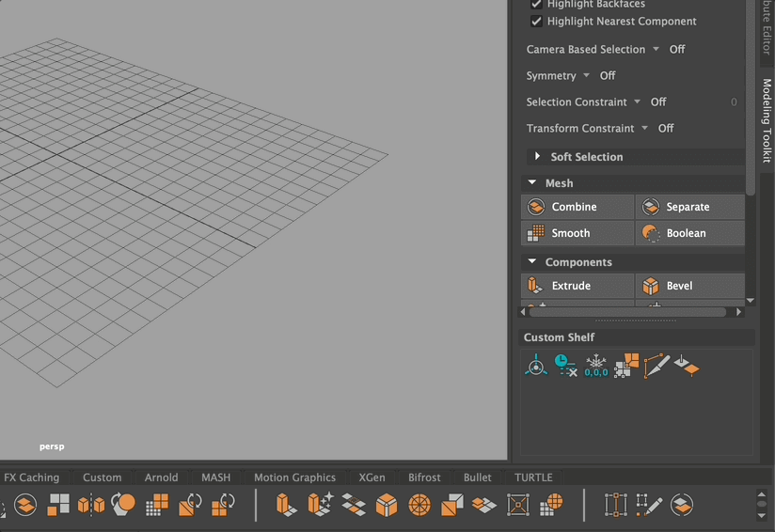Click the Combine button
Screen dimensions: 775x532
[577, 207]
